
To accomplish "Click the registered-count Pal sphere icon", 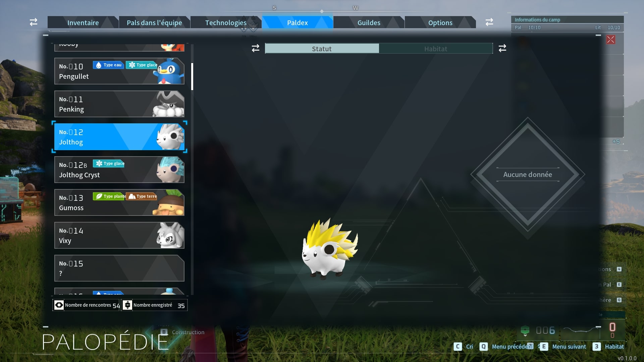I will pos(127,305).
